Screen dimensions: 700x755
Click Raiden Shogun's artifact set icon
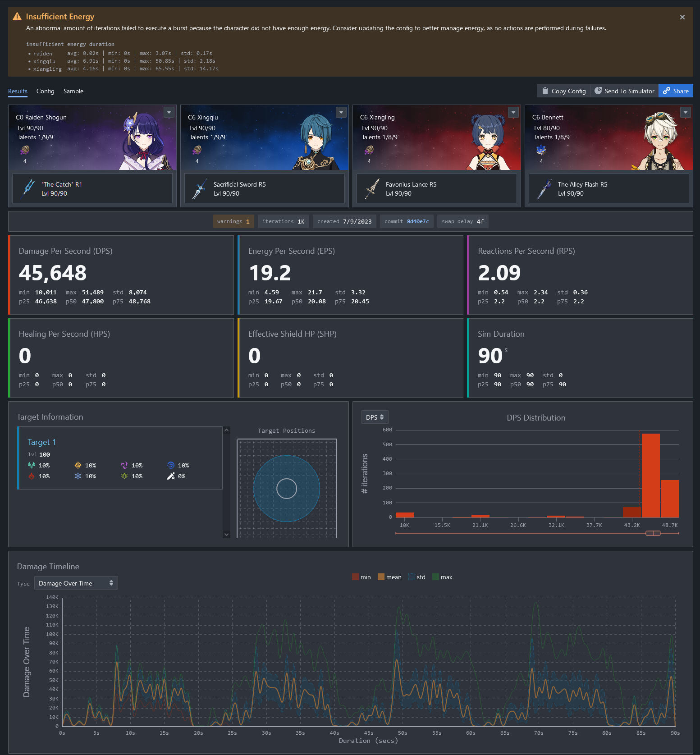point(25,150)
